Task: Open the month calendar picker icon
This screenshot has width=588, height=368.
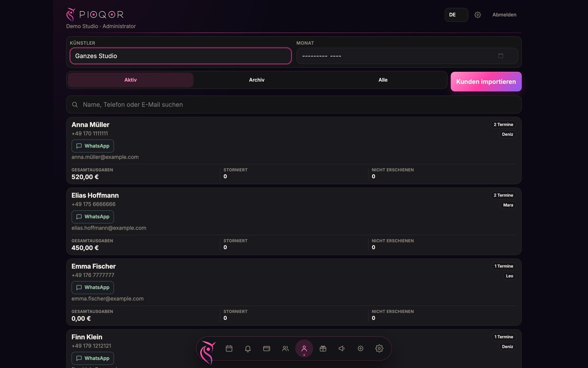Action: [501, 56]
